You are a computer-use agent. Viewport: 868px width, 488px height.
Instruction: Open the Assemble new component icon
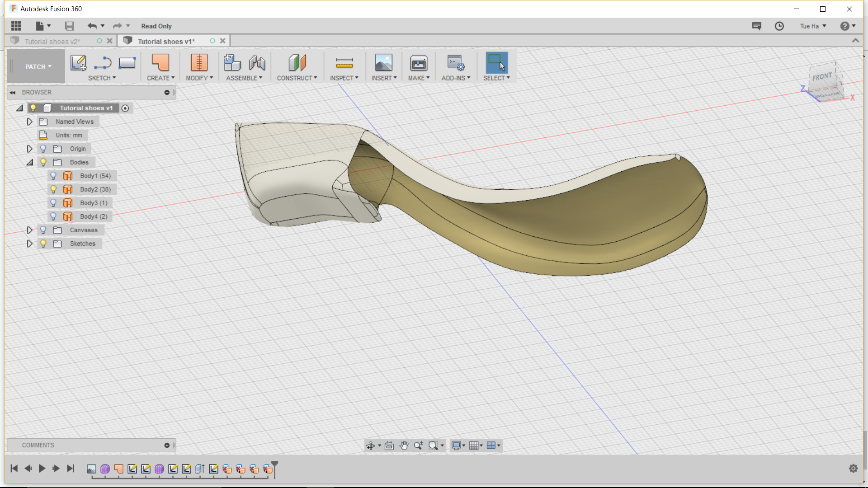pos(232,63)
